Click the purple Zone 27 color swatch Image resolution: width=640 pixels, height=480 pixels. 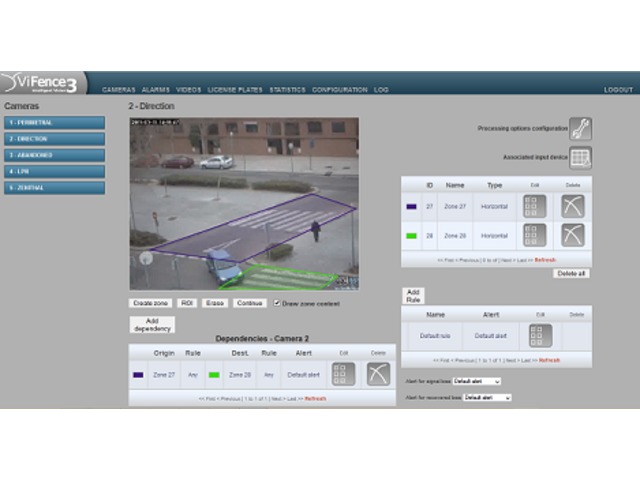point(412,207)
